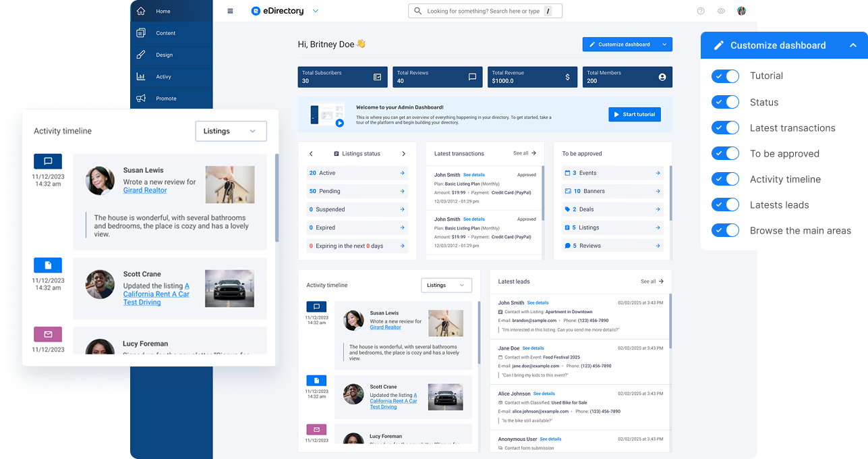868x459 pixels.
Task: Open the user profile avatar
Action: pyautogui.click(x=741, y=11)
